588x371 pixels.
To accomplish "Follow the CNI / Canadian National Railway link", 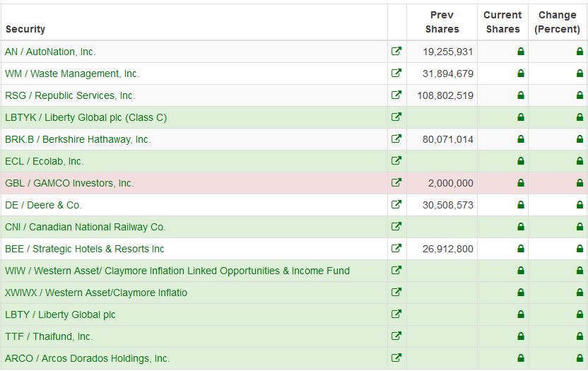I will [x=85, y=227].
